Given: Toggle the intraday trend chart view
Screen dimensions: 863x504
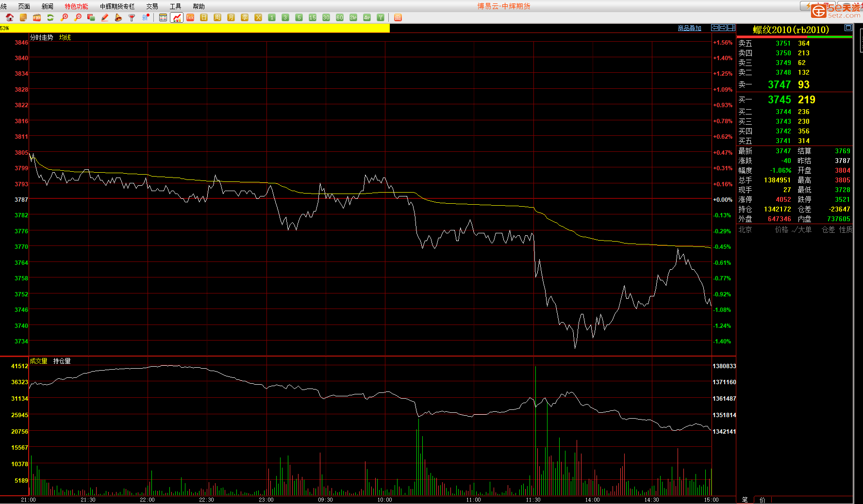Looking at the screenshot, I should 177,17.
